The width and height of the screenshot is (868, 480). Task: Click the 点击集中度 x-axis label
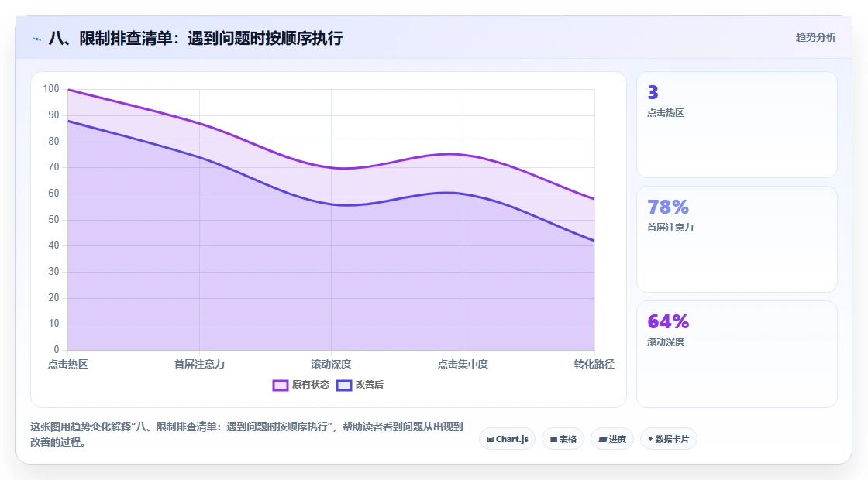tap(463, 364)
